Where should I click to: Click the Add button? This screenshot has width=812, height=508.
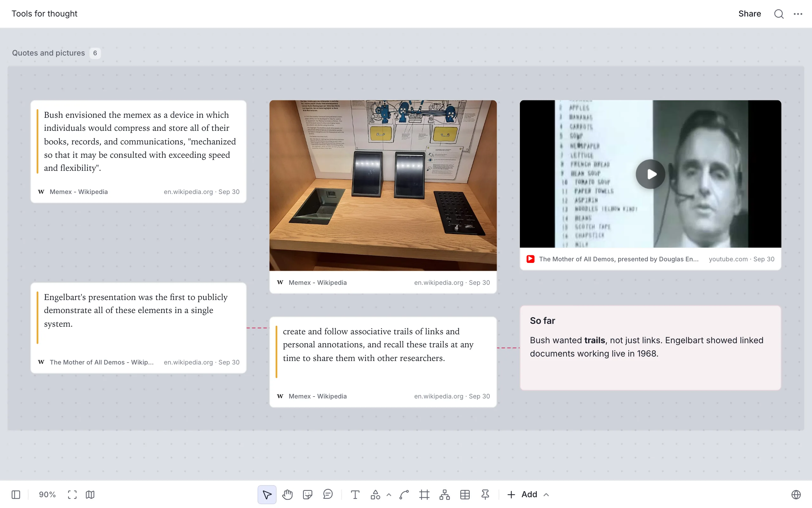pos(522,495)
